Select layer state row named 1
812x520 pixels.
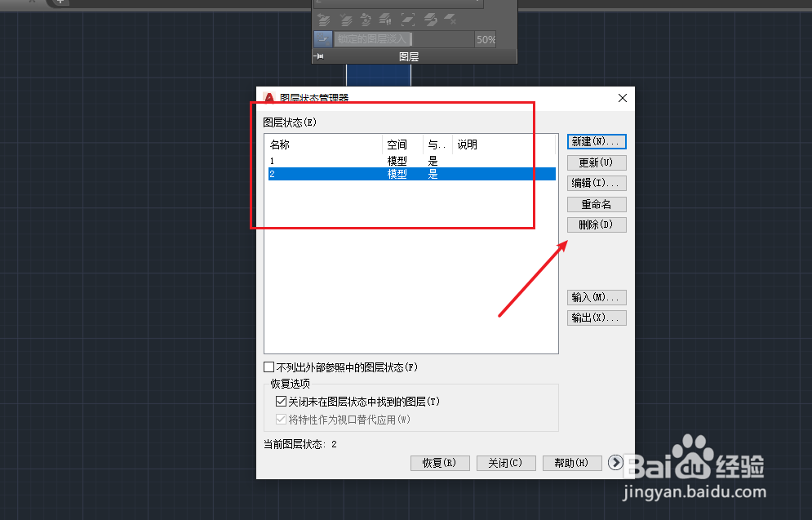(411, 161)
